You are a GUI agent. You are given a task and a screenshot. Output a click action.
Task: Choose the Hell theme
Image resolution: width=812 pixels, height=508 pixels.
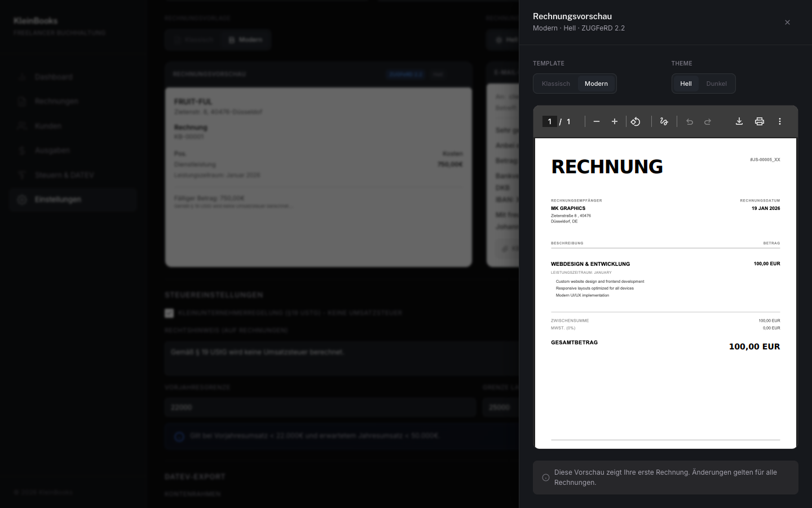[686, 84]
